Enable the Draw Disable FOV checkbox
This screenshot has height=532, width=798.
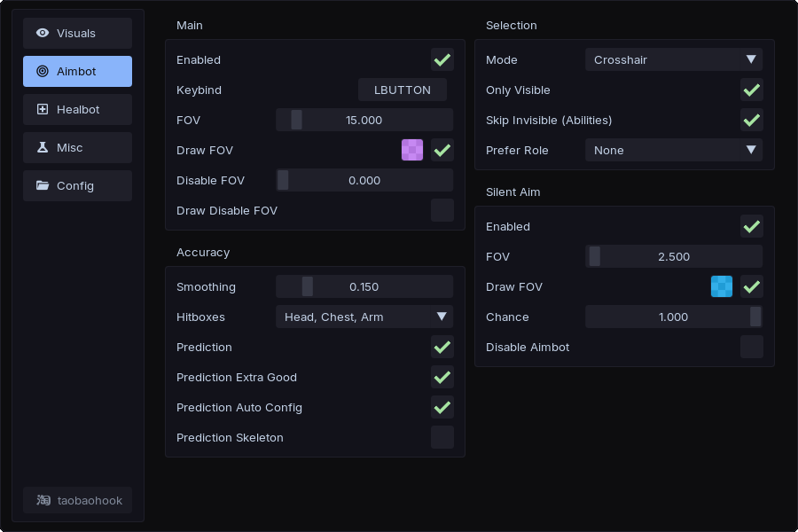pos(442,210)
